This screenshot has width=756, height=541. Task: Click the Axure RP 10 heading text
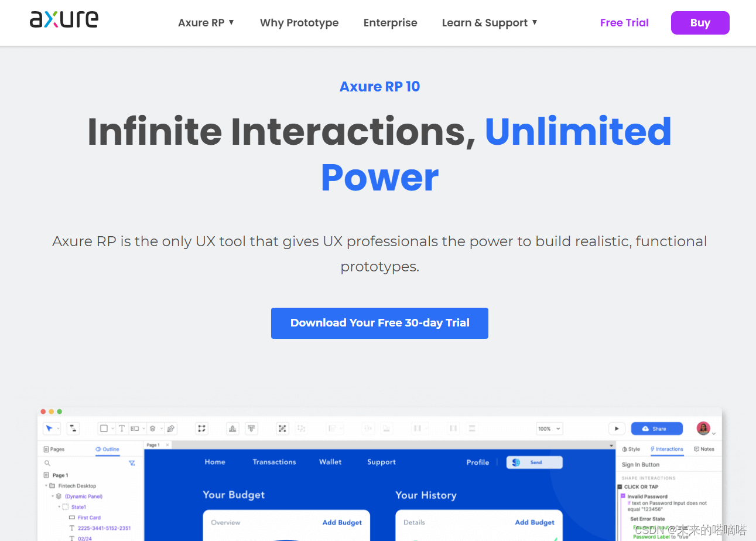point(379,86)
